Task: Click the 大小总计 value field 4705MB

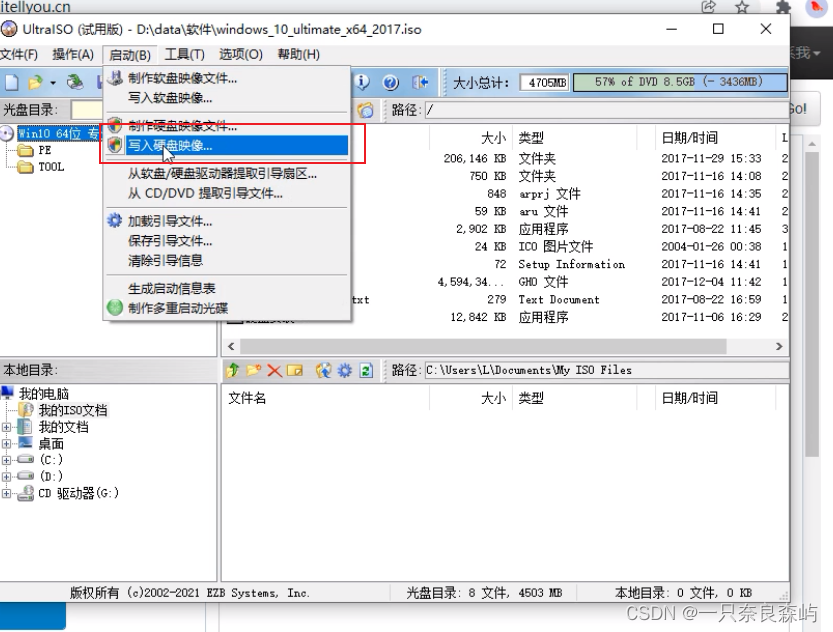Action: [x=545, y=83]
